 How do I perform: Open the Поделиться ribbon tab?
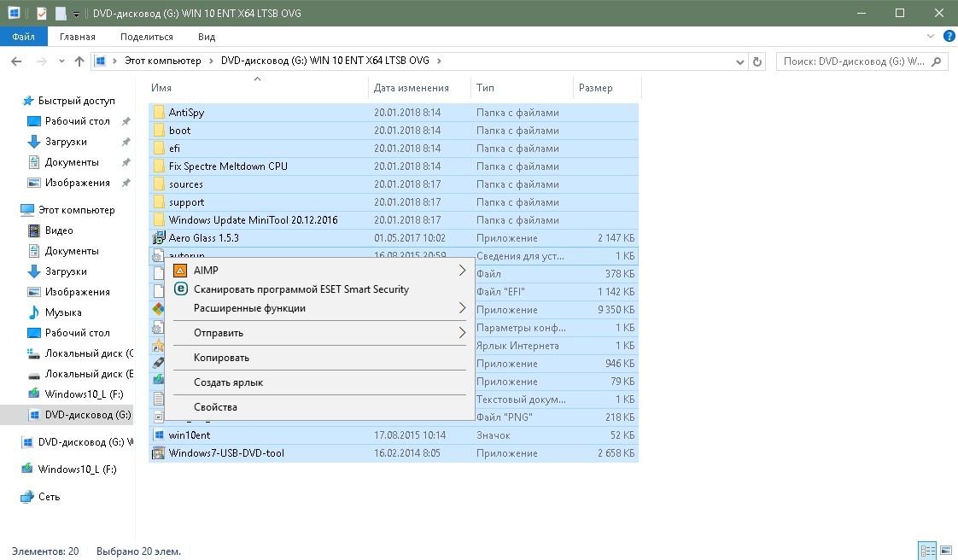click(147, 37)
